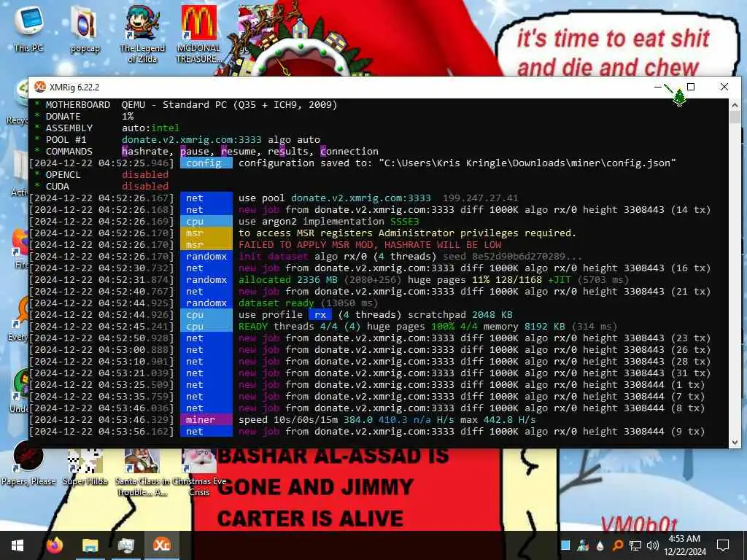Click the pool IP 199.247.27.41
The image size is (747, 560).
(x=480, y=198)
